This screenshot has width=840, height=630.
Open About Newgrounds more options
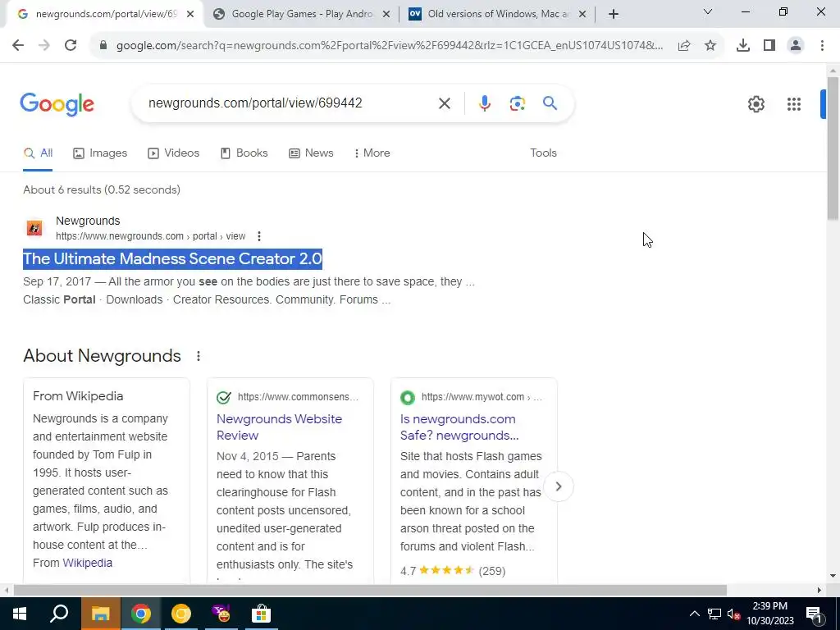pos(199,356)
